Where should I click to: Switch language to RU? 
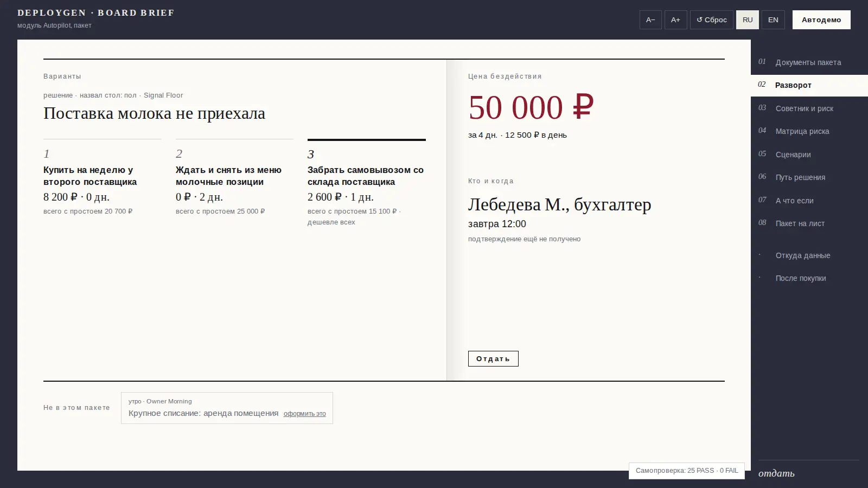click(748, 20)
